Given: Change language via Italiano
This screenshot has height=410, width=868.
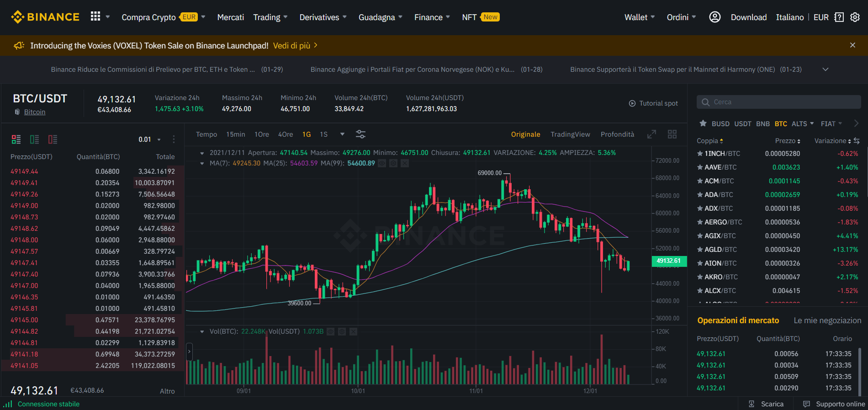Looking at the screenshot, I should pyautogui.click(x=790, y=17).
